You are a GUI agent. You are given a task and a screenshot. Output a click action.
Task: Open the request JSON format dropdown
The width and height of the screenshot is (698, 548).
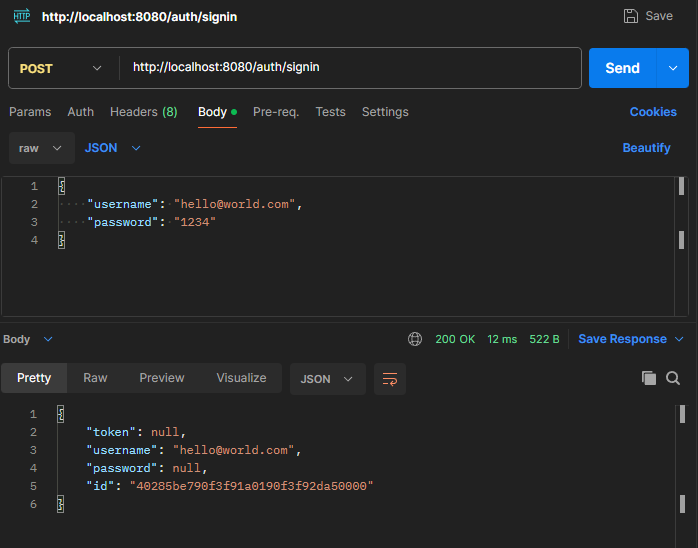coord(112,148)
